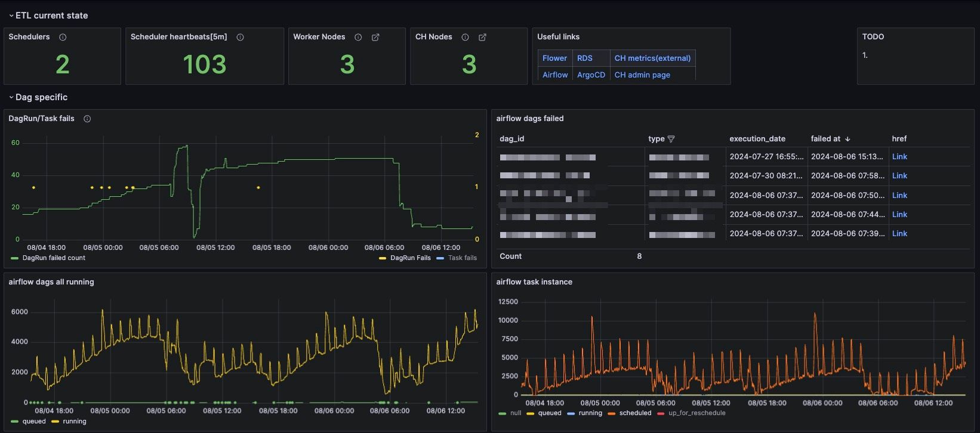Toggle queued series in dags running legend
Image resolution: width=980 pixels, height=433 pixels.
[x=33, y=422]
